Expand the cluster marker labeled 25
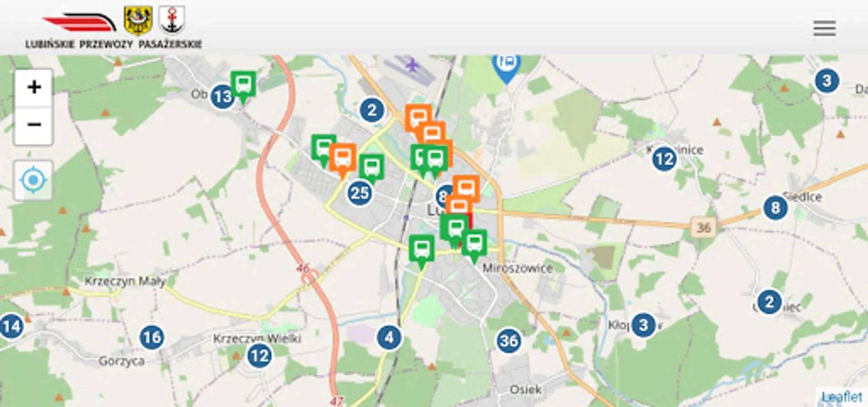868x407 pixels. click(x=360, y=193)
